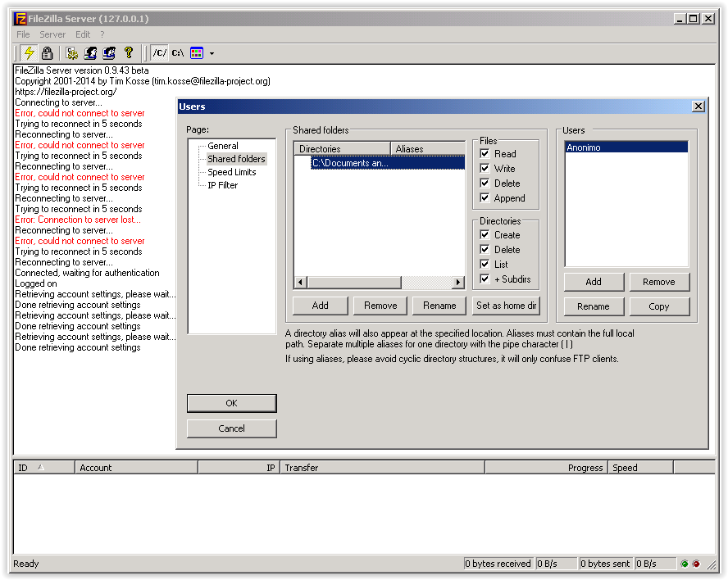This screenshot has height=580, width=728.
Task: Click Add under shared folders list
Action: click(x=321, y=306)
